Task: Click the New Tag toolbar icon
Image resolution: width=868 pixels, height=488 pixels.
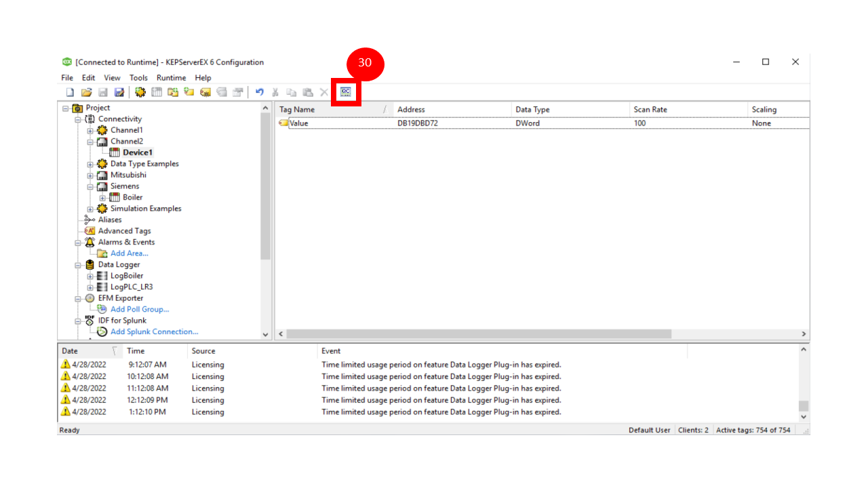Action: pos(189,92)
